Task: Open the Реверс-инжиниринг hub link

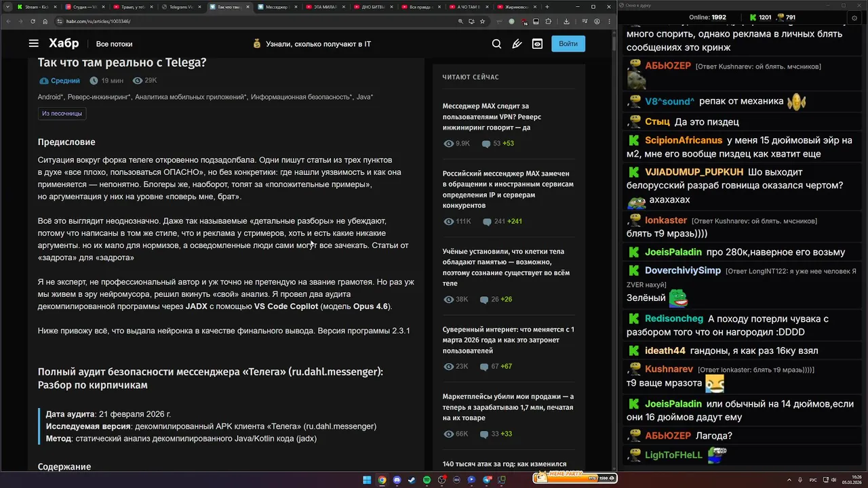Action: tap(100, 97)
